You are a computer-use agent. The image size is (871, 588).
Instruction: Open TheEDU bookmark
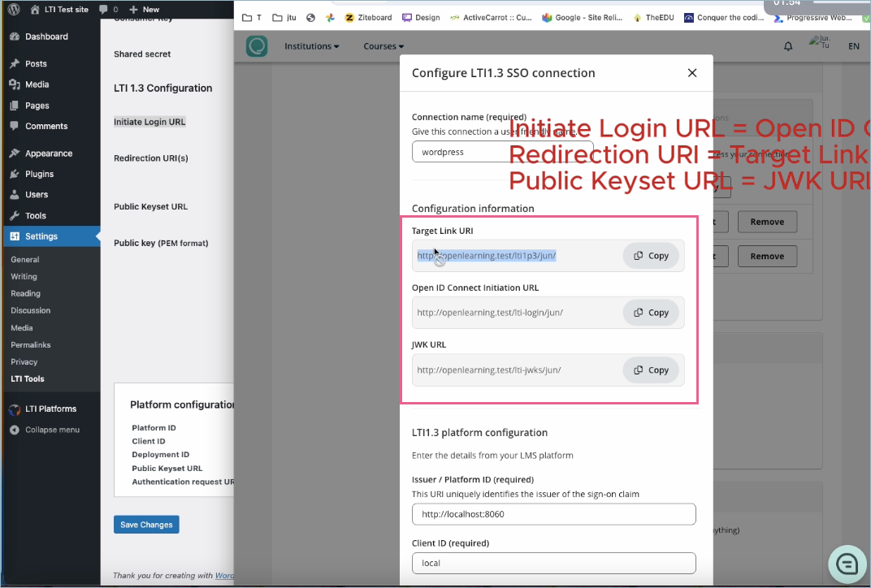(x=653, y=18)
